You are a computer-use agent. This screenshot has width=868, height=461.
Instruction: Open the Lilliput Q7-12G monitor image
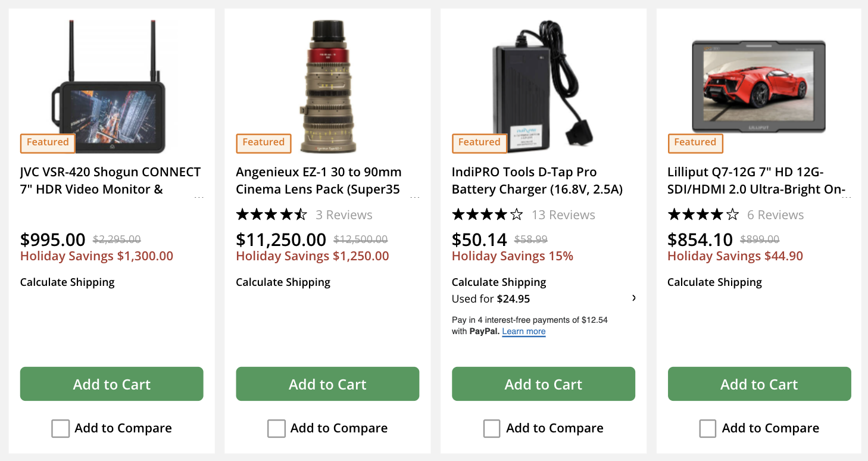tap(758, 86)
